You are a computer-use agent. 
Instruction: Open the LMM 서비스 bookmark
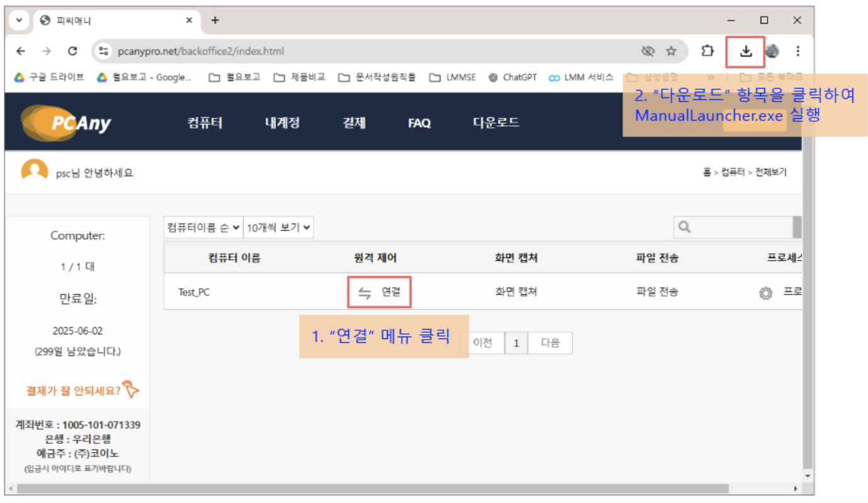pyautogui.click(x=581, y=77)
